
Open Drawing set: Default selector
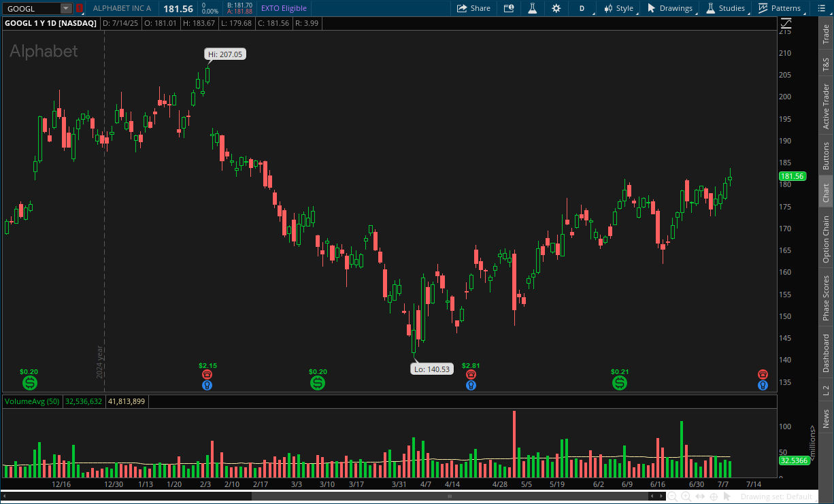tap(775, 497)
